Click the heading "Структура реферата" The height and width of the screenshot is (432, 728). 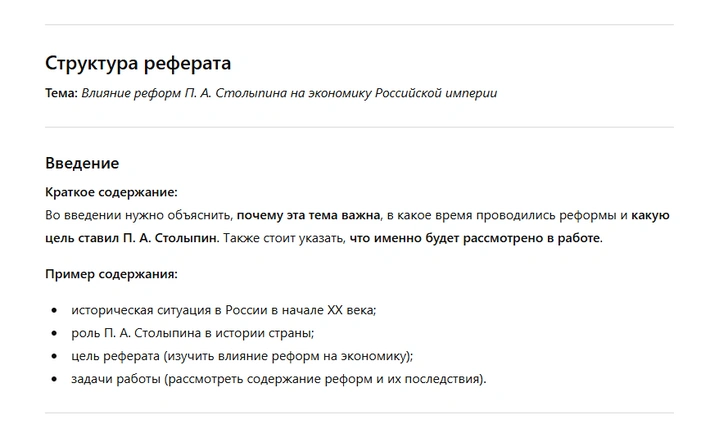tap(138, 63)
